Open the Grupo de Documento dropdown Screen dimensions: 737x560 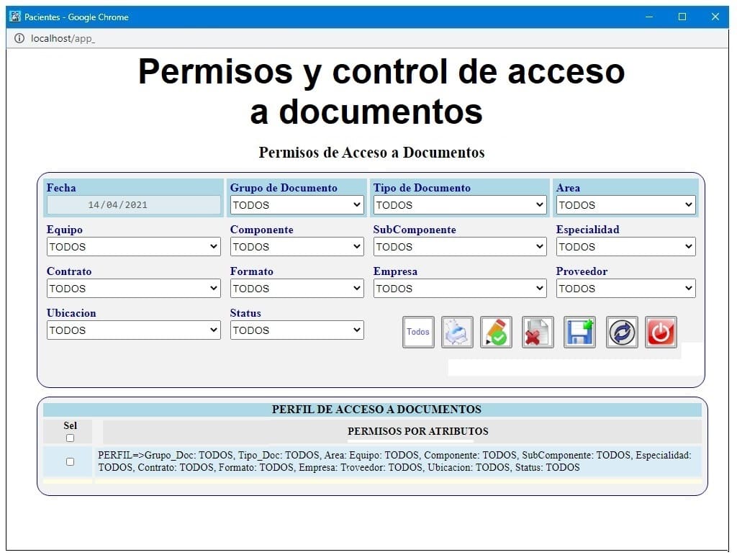(x=297, y=205)
